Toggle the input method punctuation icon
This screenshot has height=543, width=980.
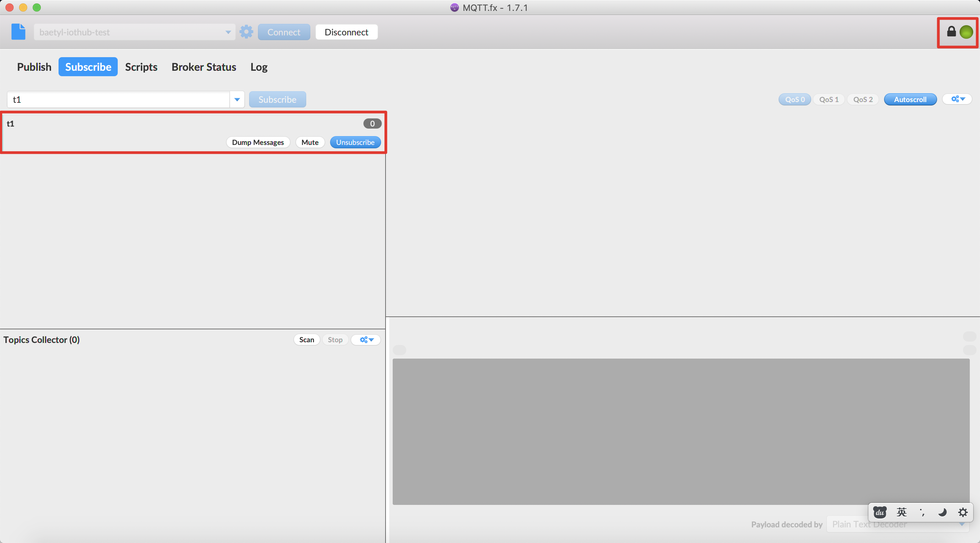922,512
